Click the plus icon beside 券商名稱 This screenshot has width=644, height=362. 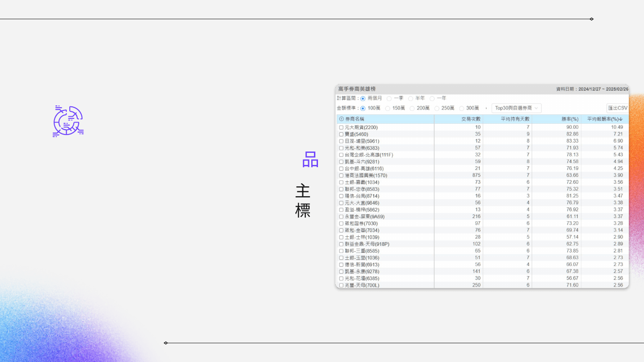[341, 119]
